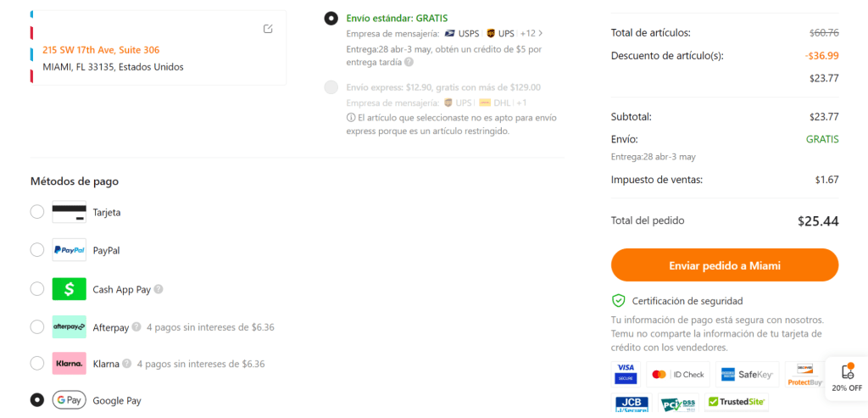Show Cash App Pay info icon
The image size is (868, 418).
point(159,290)
